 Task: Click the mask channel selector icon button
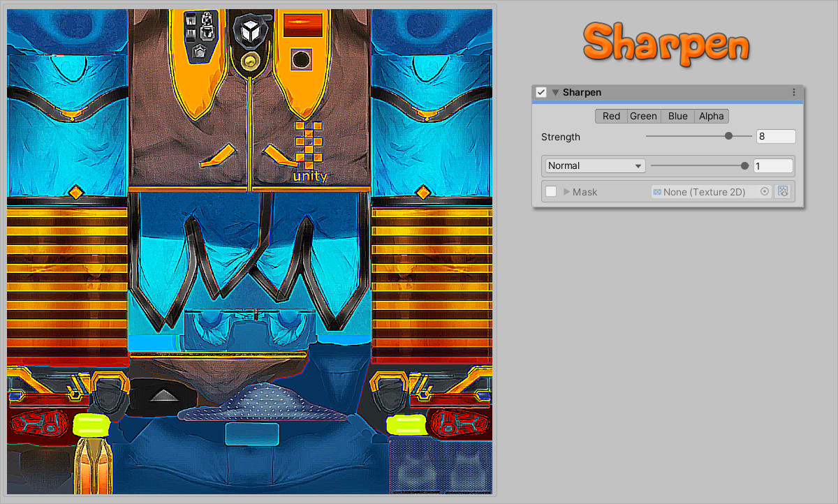coord(782,191)
